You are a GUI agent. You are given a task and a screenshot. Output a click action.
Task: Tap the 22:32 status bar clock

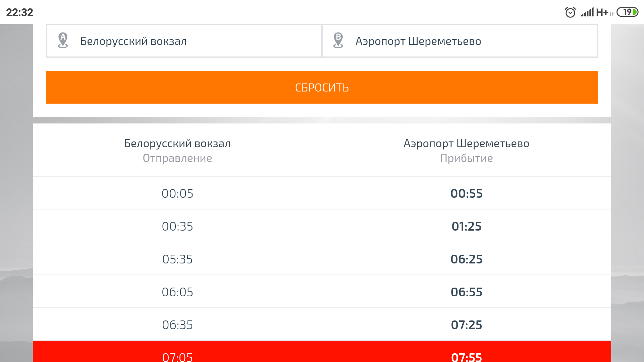click(19, 12)
